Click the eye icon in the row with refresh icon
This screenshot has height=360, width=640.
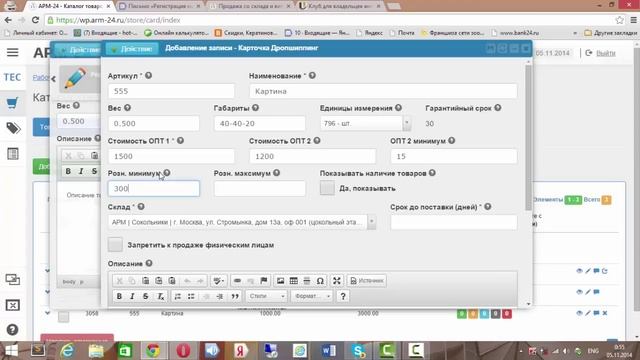579,271
